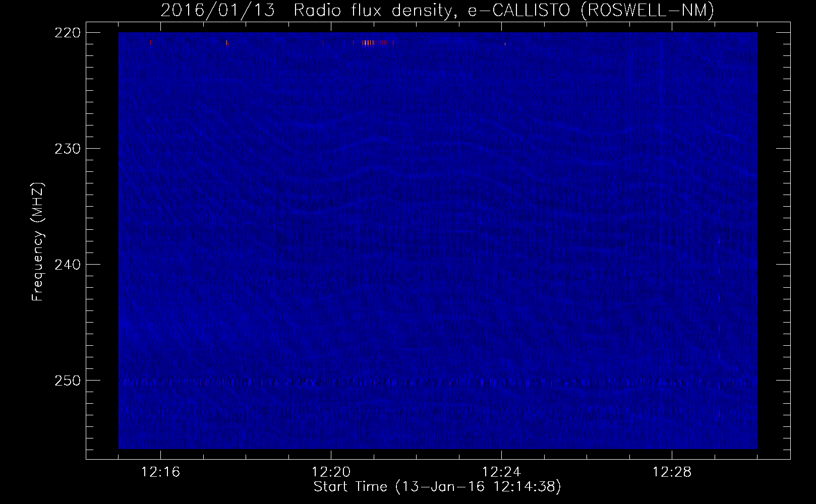
Task: Click the 250 frequency tick label
Action: pyautogui.click(x=68, y=381)
